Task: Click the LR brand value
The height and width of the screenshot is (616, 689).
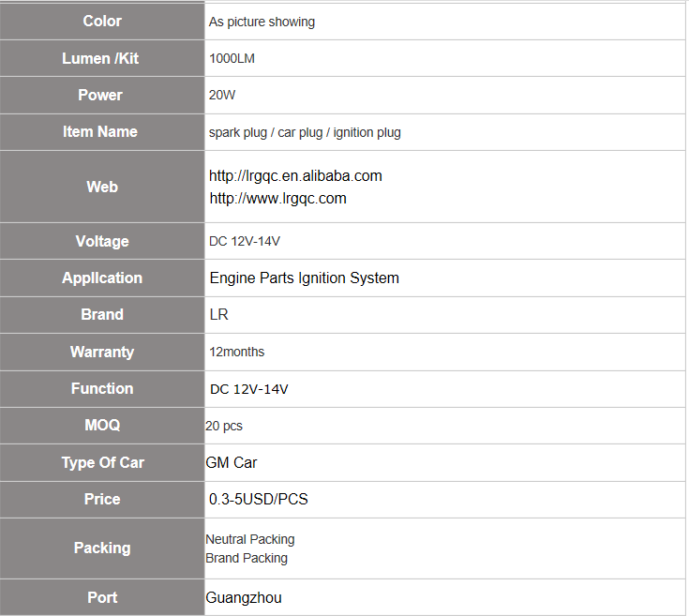Action: click(218, 315)
